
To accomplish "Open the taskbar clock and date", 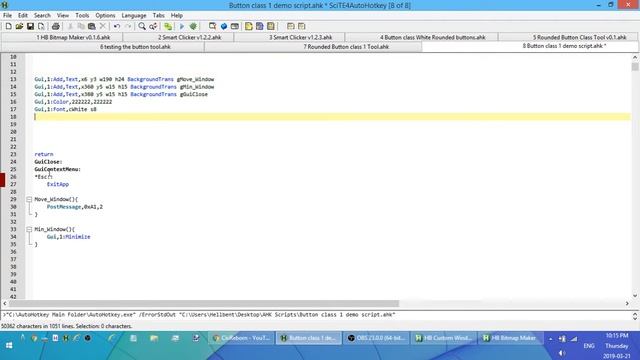I will point(617,346).
